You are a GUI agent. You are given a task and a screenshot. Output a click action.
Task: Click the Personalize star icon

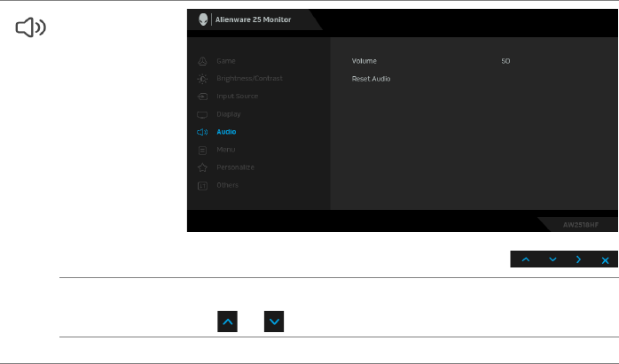coord(202,167)
